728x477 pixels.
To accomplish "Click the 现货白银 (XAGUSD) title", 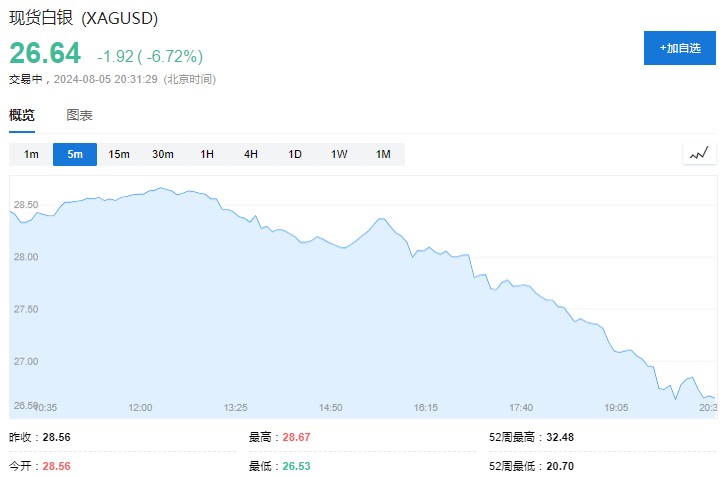I will 84,19.
